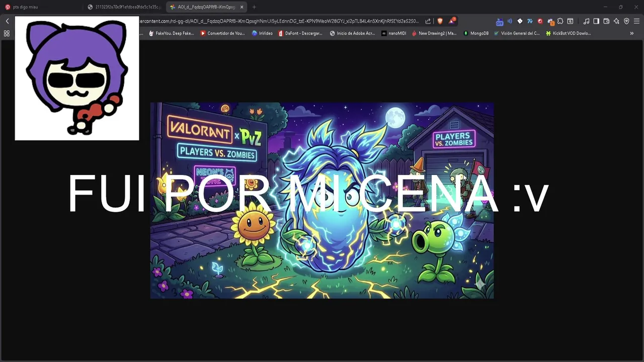This screenshot has width=644, height=362.
Task: Expand the hidden bookmarks double chevron
Action: coord(631,33)
